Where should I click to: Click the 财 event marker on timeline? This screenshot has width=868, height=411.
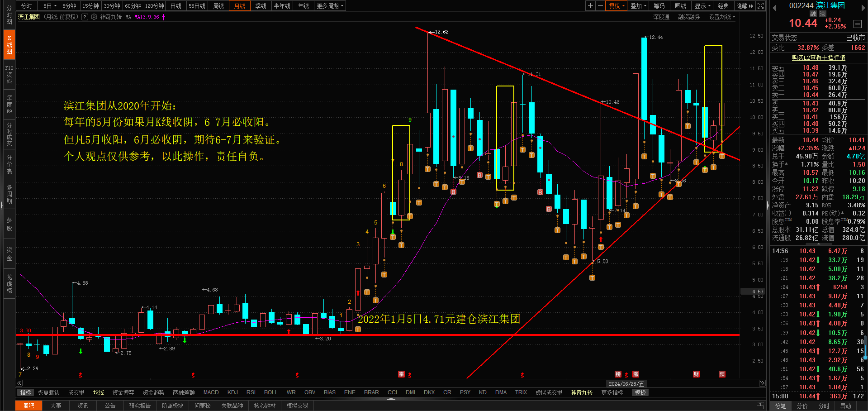696,374
